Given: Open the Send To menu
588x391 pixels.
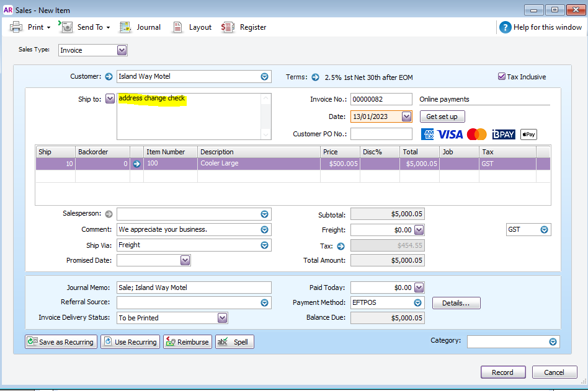Looking at the screenshot, I should pyautogui.click(x=86, y=27).
